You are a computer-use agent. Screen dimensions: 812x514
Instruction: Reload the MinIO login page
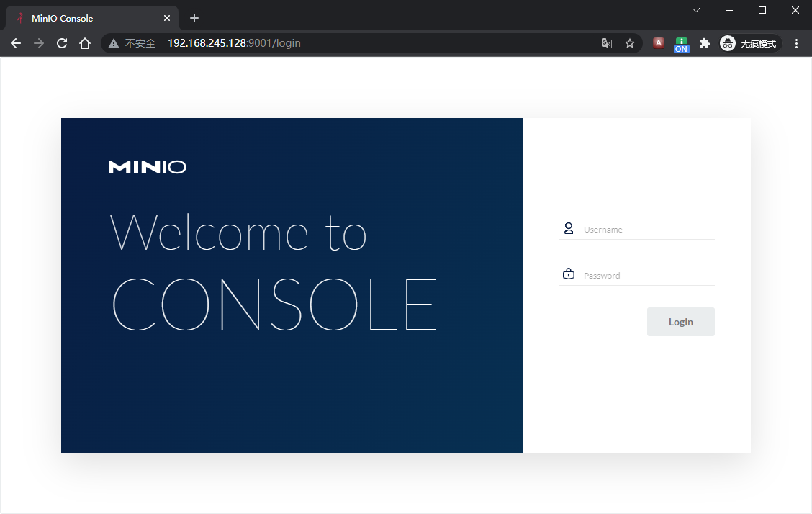(x=62, y=43)
